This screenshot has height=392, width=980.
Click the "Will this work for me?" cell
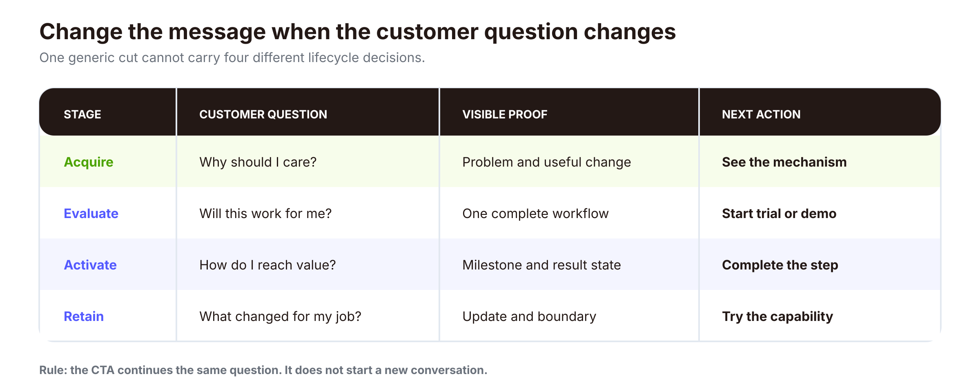(265, 214)
